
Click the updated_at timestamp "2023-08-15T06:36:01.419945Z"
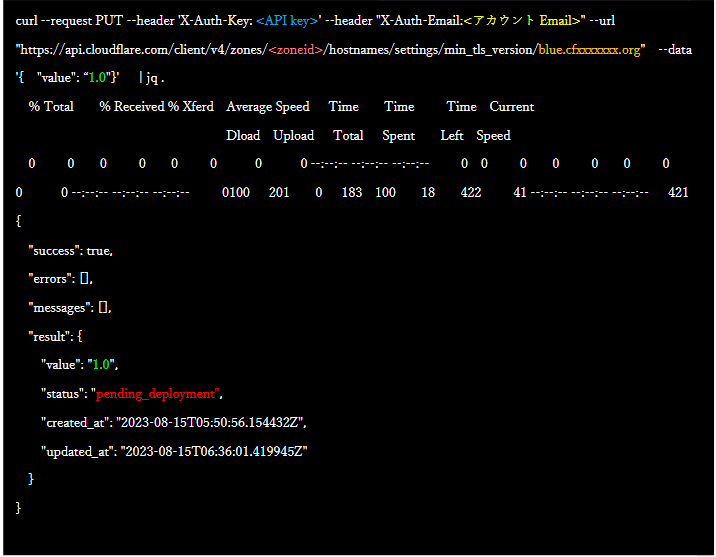214,452
